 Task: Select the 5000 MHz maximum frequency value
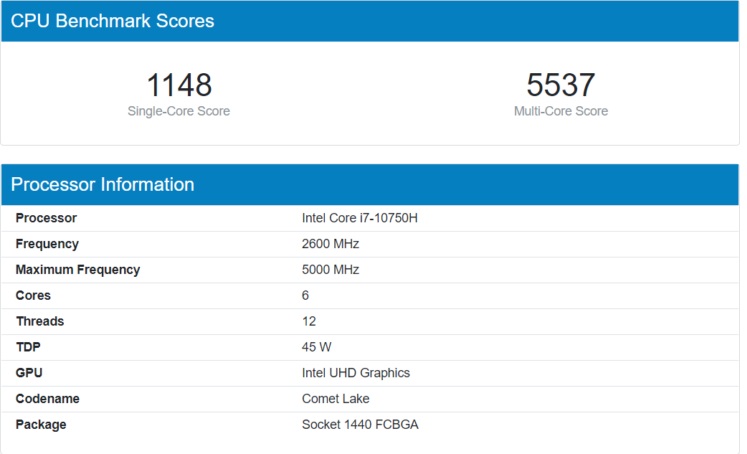(330, 270)
